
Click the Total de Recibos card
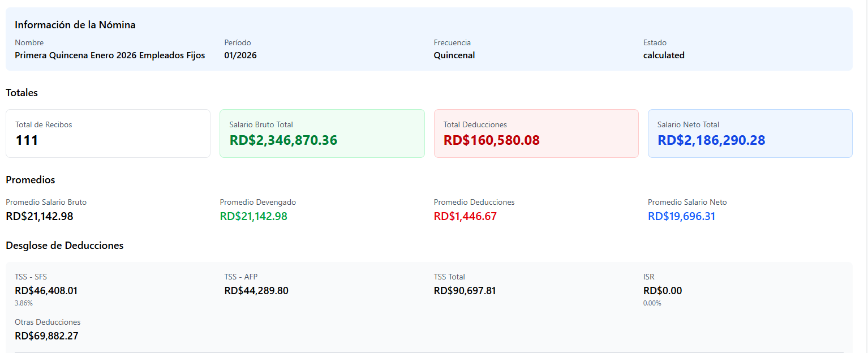(108, 134)
